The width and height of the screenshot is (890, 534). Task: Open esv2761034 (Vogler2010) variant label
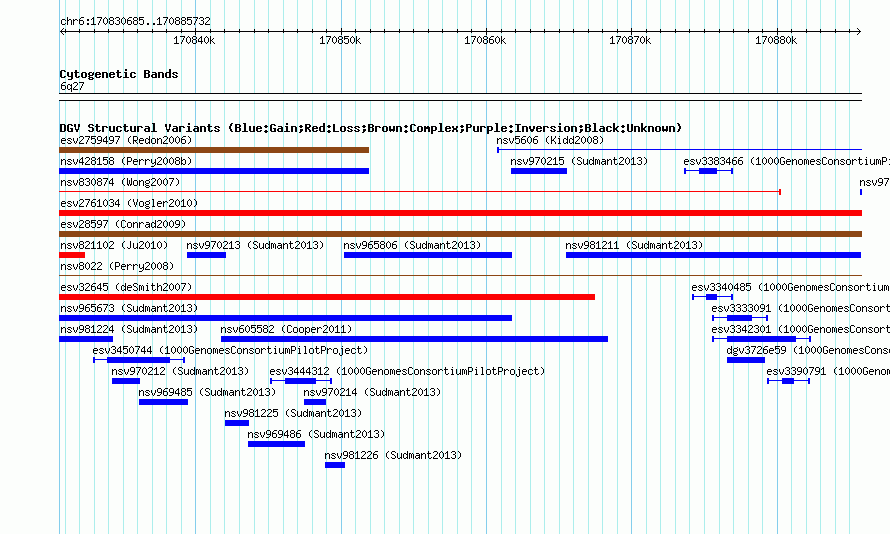(x=129, y=203)
